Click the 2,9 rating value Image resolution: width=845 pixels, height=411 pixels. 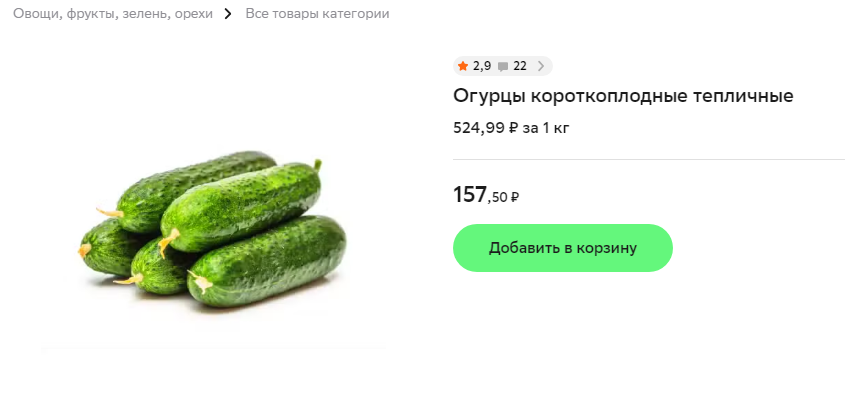(x=482, y=66)
